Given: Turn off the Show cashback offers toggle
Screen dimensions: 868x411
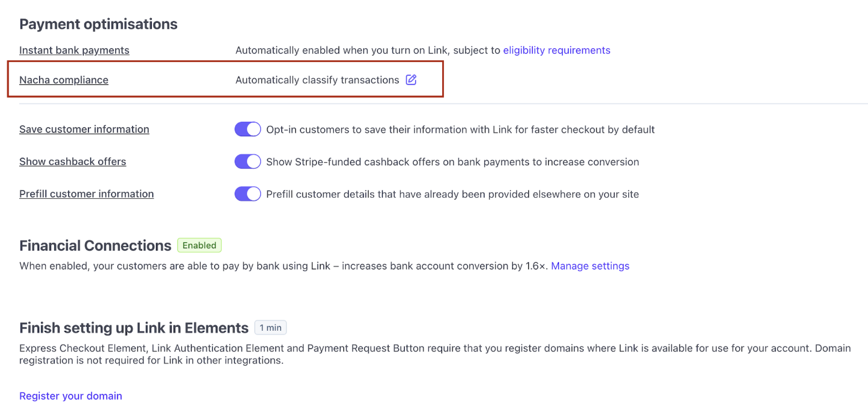Looking at the screenshot, I should (x=248, y=162).
